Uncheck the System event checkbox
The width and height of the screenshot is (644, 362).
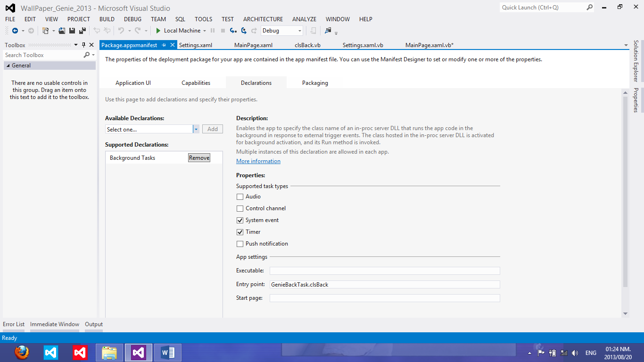click(x=240, y=221)
